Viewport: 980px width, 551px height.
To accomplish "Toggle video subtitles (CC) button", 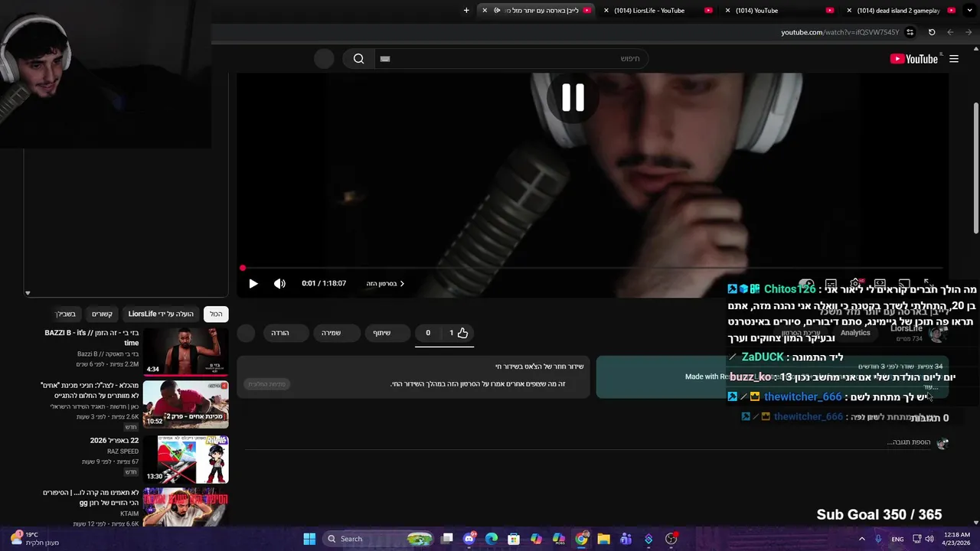I will pos(831,284).
